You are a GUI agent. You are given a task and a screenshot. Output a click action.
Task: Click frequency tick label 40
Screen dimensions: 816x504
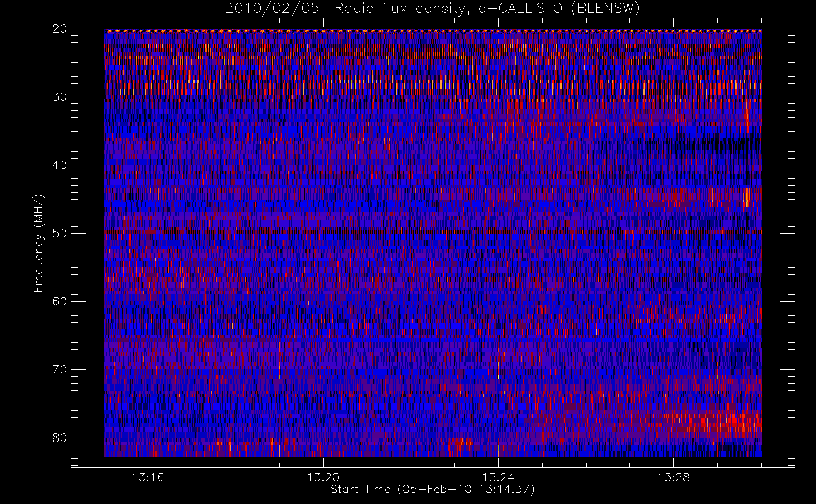click(60, 165)
